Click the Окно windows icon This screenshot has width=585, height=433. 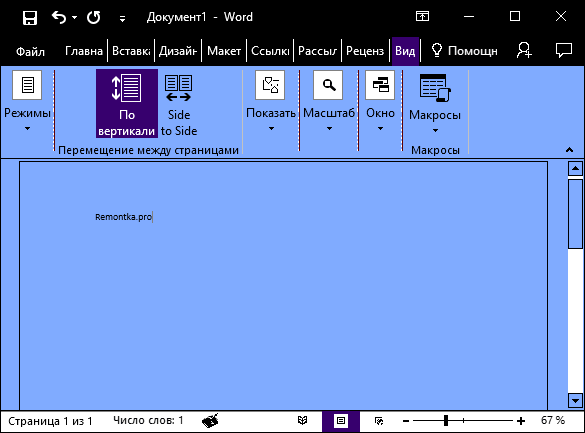[x=380, y=85]
